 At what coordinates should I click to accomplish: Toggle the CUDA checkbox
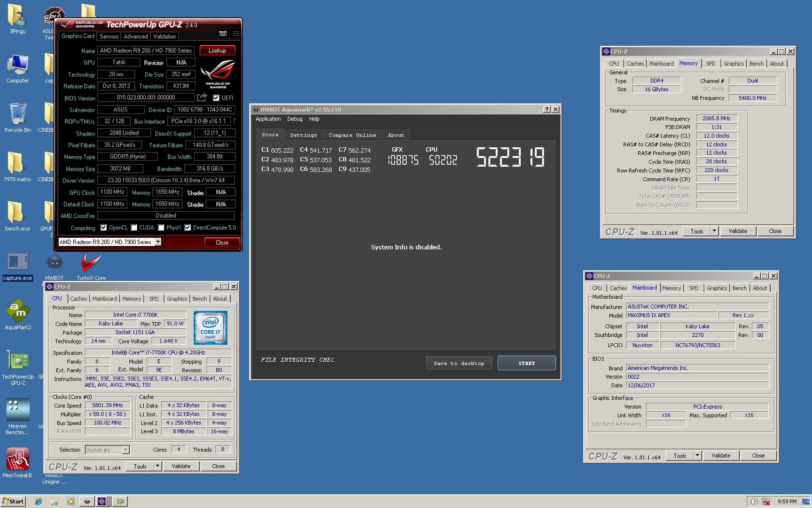coord(134,228)
